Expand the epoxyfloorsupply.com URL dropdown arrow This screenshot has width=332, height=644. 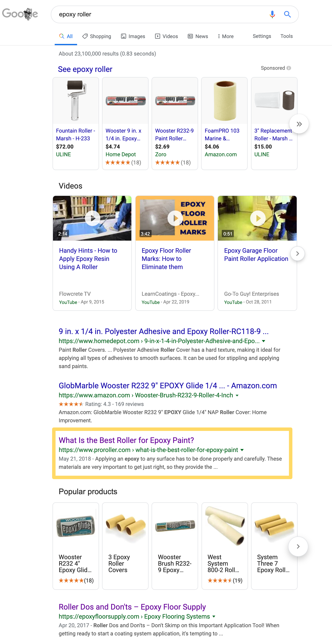214,616
